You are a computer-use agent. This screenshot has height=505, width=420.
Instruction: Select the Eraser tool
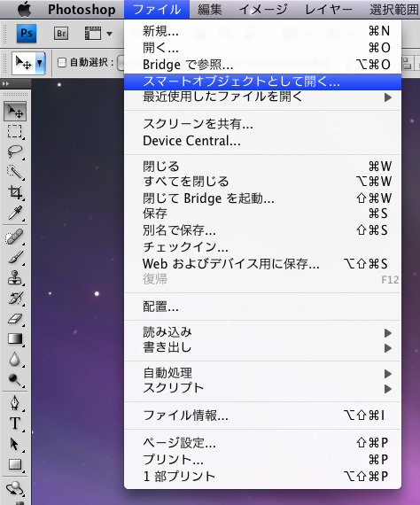(15, 319)
